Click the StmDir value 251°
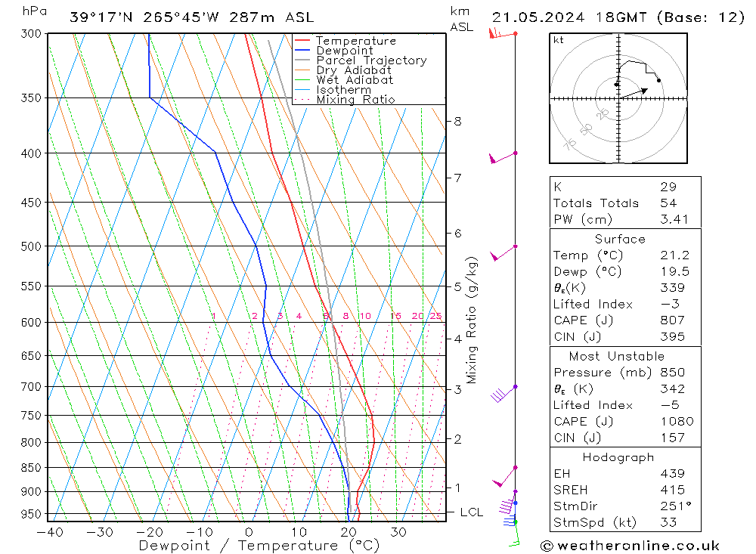Image resolution: width=756 pixels, height=554 pixels. [675, 506]
